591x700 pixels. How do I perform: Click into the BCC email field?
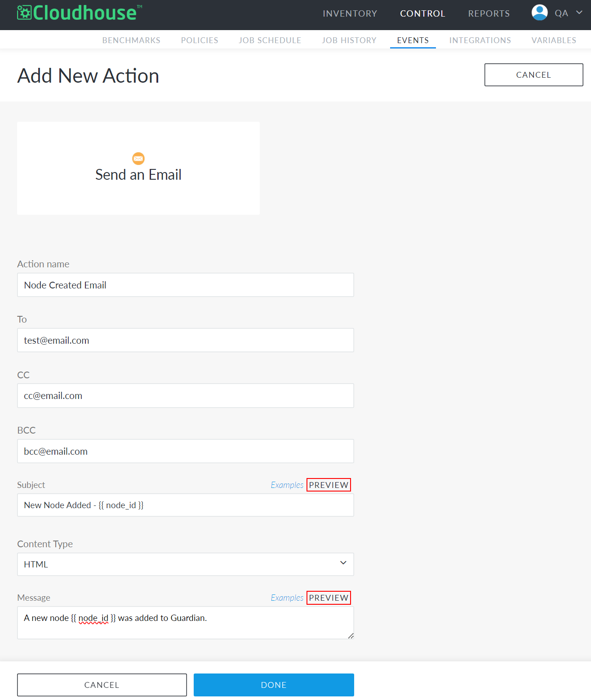186,451
